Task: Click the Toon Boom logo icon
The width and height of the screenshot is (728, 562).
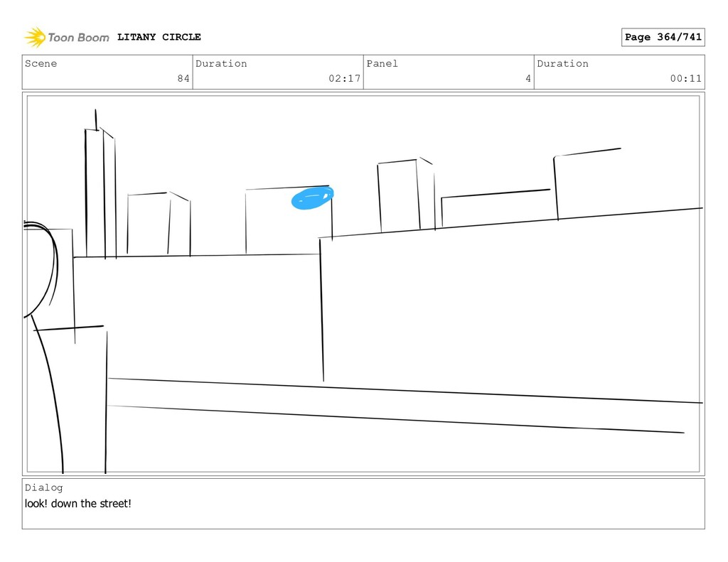Action: [35, 37]
